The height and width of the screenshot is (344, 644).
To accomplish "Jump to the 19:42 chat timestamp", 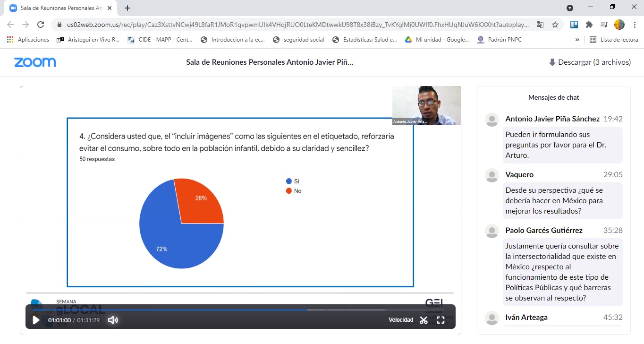I will pyautogui.click(x=613, y=119).
